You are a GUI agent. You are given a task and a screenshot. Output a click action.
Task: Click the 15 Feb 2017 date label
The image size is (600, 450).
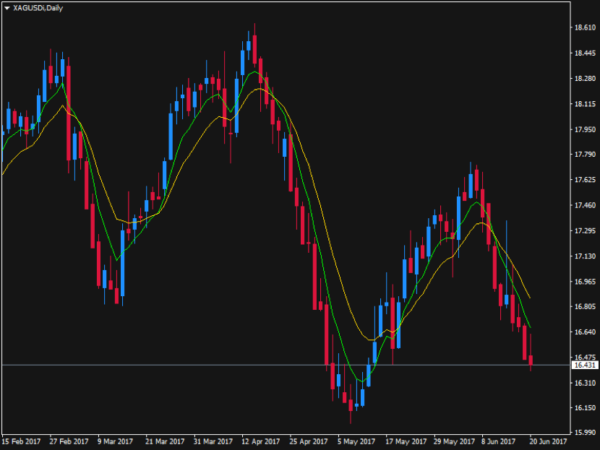click(x=21, y=442)
